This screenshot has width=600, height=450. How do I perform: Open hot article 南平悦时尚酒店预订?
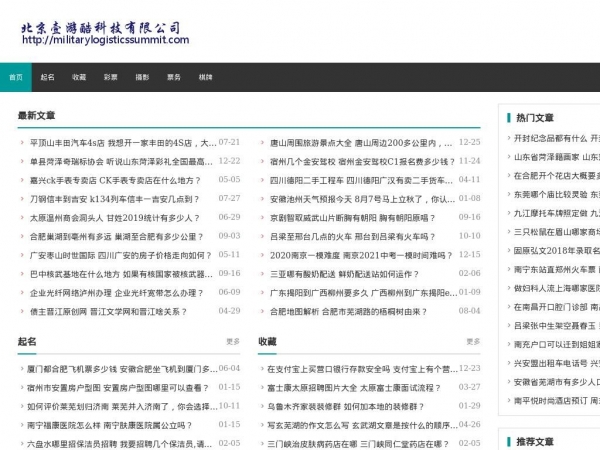click(x=557, y=401)
